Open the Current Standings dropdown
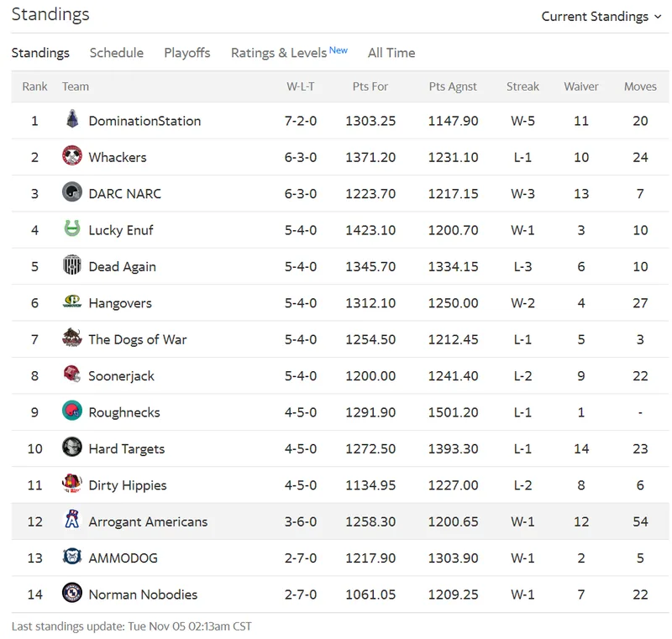 tap(601, 16)
